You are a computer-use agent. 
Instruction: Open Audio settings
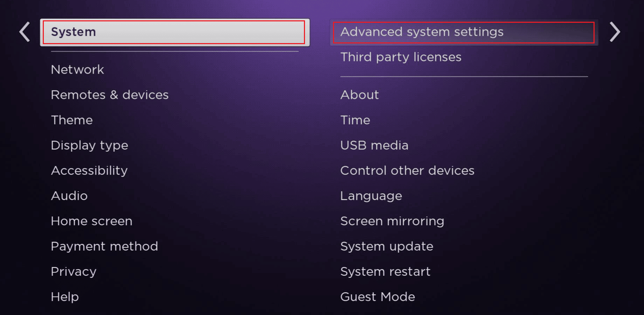69,196
